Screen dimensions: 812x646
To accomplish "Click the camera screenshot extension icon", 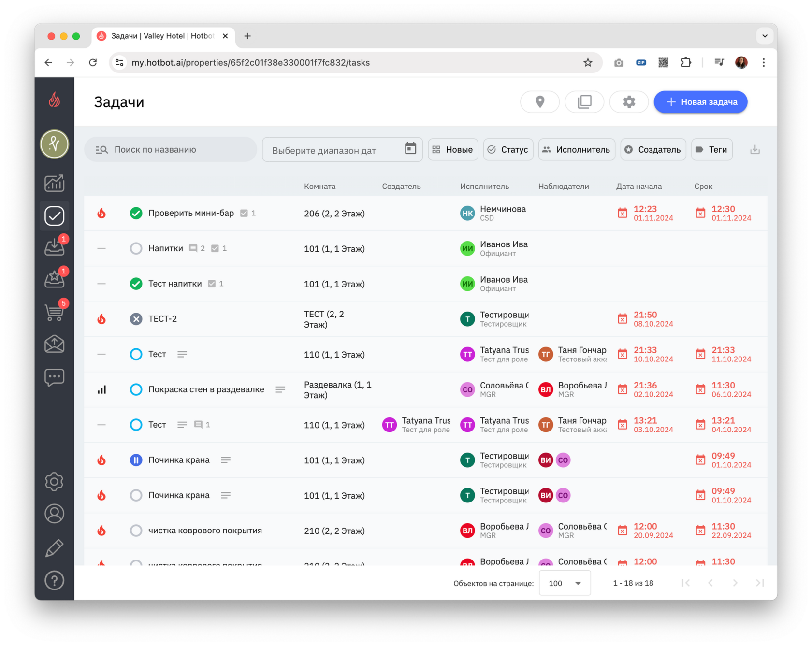I will (x=619, y=62).
